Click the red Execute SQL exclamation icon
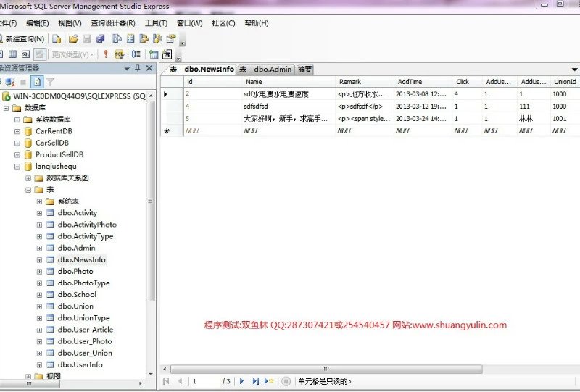 coord(106,54)
